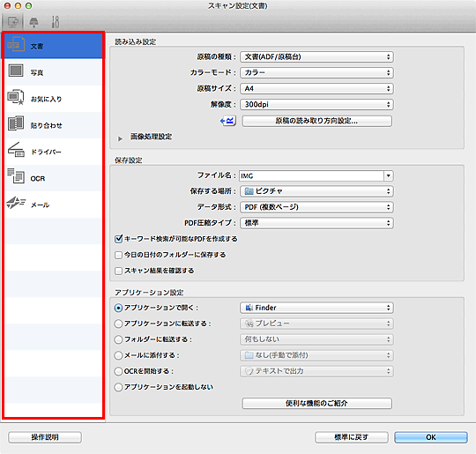Expand the 画像処理設定 disclosure triangle
476x454 pixels.
[120, 138]
